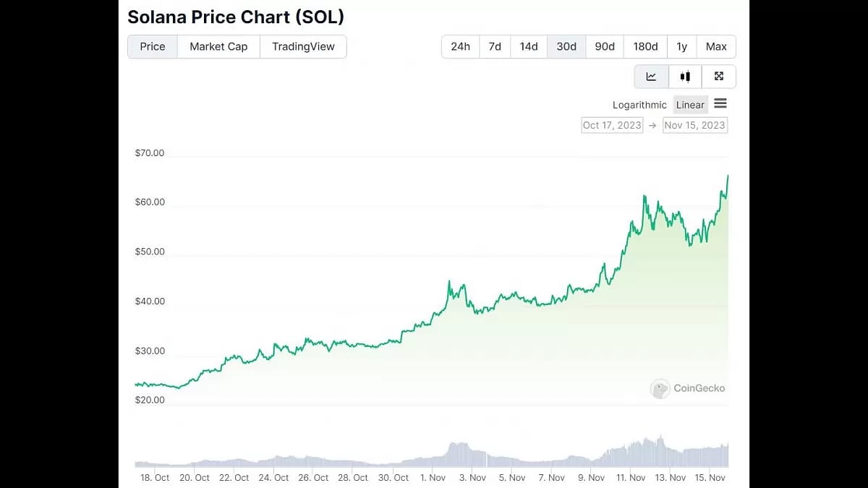Click the 7d range button
This screenshot has width=868, height=488.
pyautogui.click(x=495, y=46)
